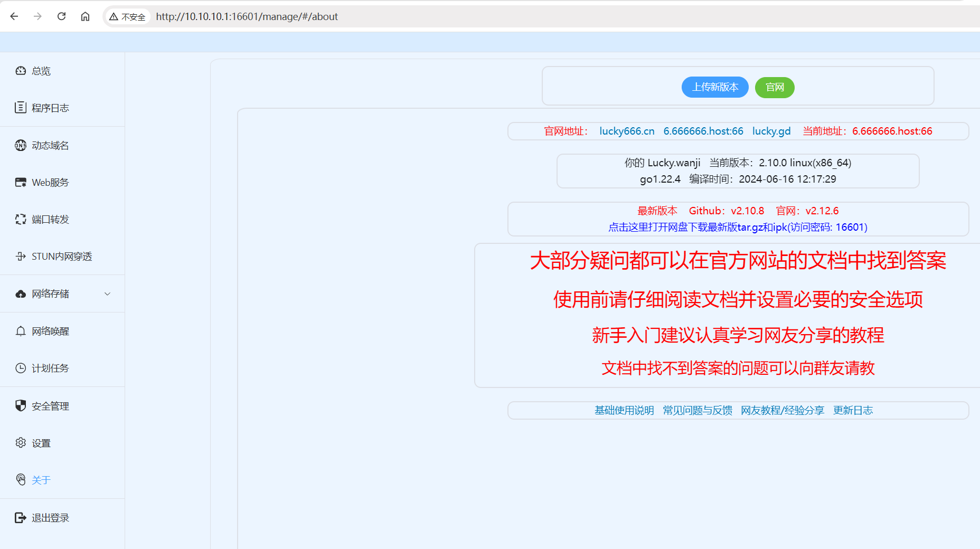Screen dimensions: 980x549
Task: Click the 使用前请仔细阅读文档 notice text
Action: 738,299
